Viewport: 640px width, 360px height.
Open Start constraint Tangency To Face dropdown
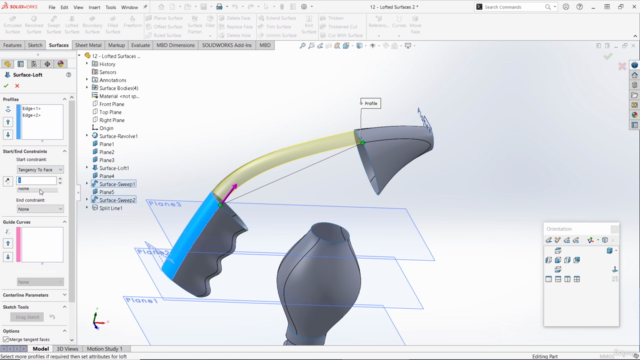point(40,169)
